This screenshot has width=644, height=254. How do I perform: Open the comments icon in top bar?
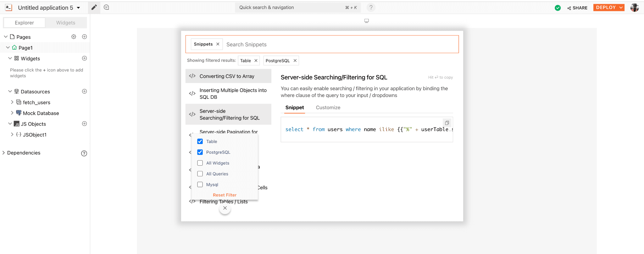click(106, 7)
